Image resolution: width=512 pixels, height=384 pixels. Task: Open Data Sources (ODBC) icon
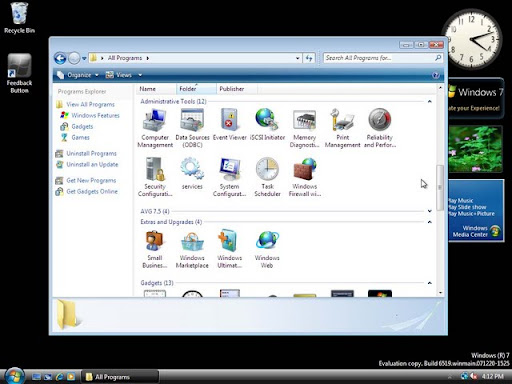pos(192,128)
